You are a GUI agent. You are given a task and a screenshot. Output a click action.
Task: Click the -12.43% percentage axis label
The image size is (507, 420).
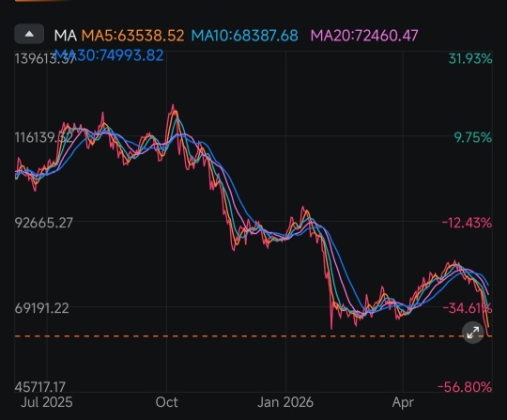467,223
